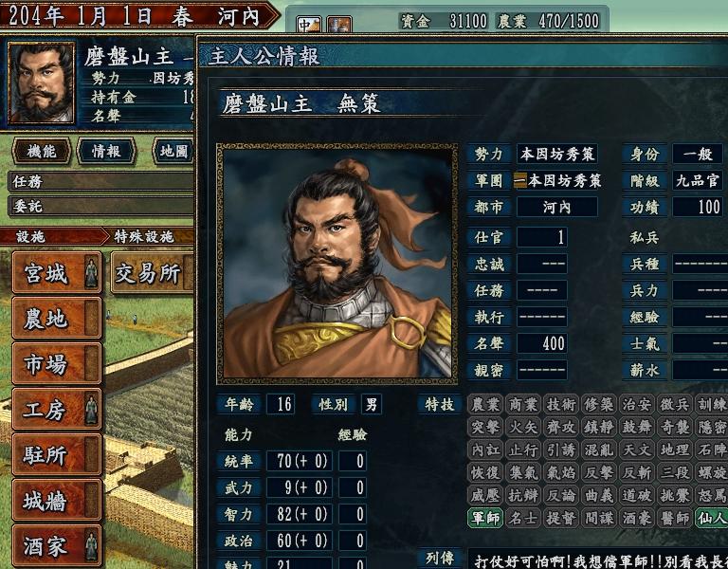This screenshot has width=728, height=569.
Task: Select the highlighted 仙人 skill
Action: coord(711,518)
